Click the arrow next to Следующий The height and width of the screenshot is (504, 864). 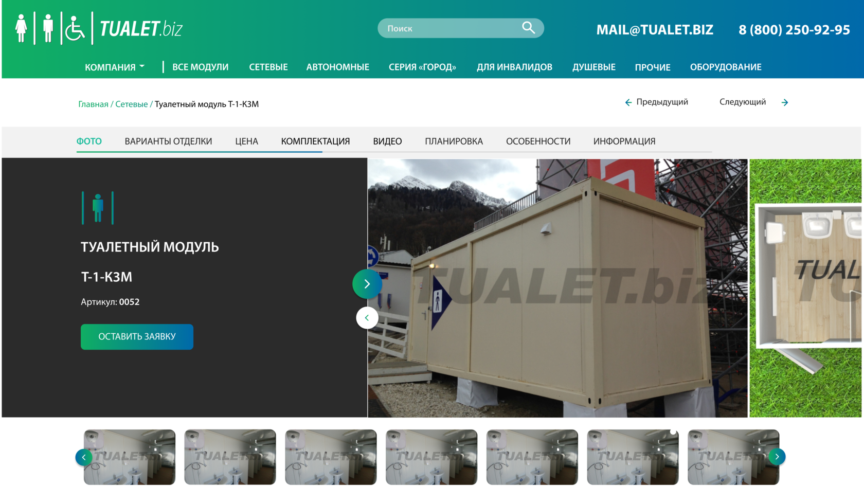coord(785,102)
